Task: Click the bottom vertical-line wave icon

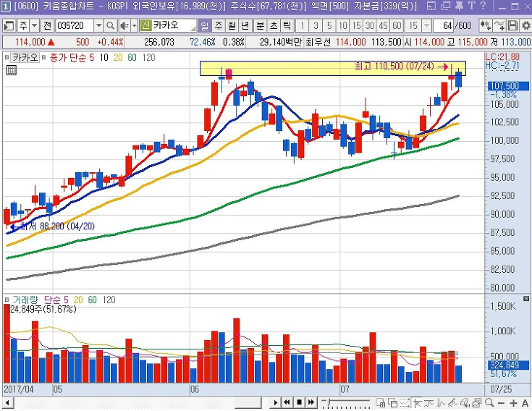Action: pyautogui.click(x=441, y=403)
